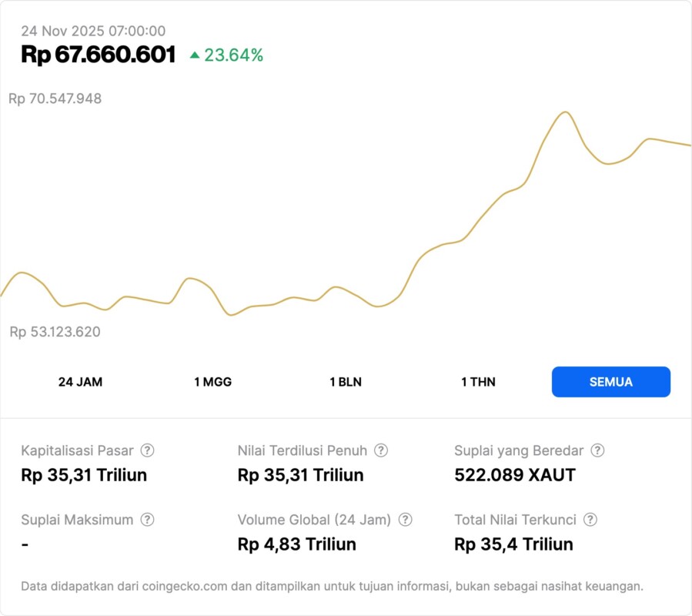
Task: Choose the 1 BLN chart period
Action: click(x=346, y=382)
